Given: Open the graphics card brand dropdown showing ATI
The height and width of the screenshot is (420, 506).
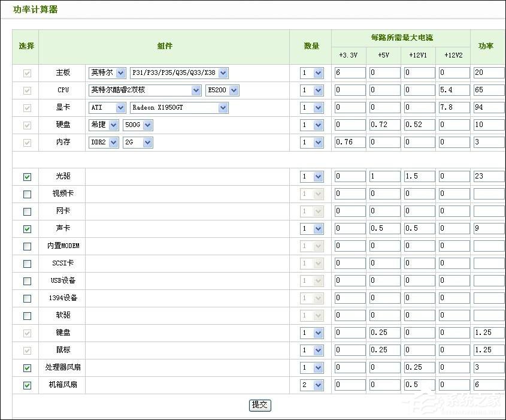Looking at the screenshot, I should tap(107, 107).
